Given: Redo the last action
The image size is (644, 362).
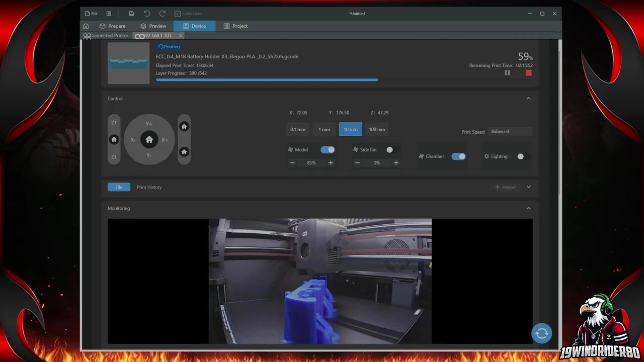Looking at the screenshot, I should [x=163, y=14].
